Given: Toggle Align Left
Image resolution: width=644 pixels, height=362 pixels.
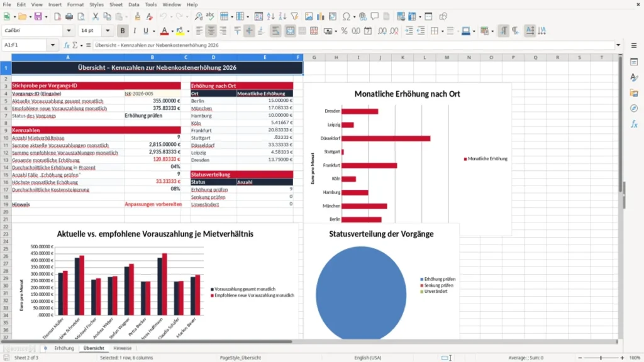Looking at the screenshot, I should point(199,31).
